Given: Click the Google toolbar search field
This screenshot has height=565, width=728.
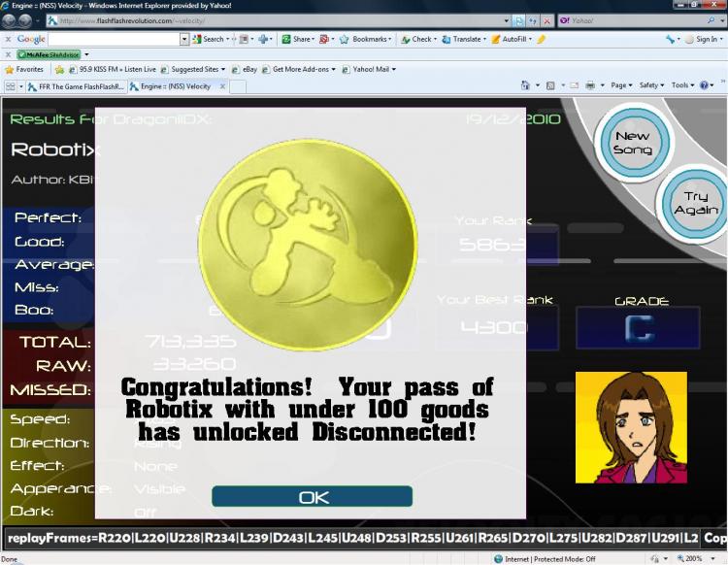Looking at the screenshot, I should (x=115, y=40).
